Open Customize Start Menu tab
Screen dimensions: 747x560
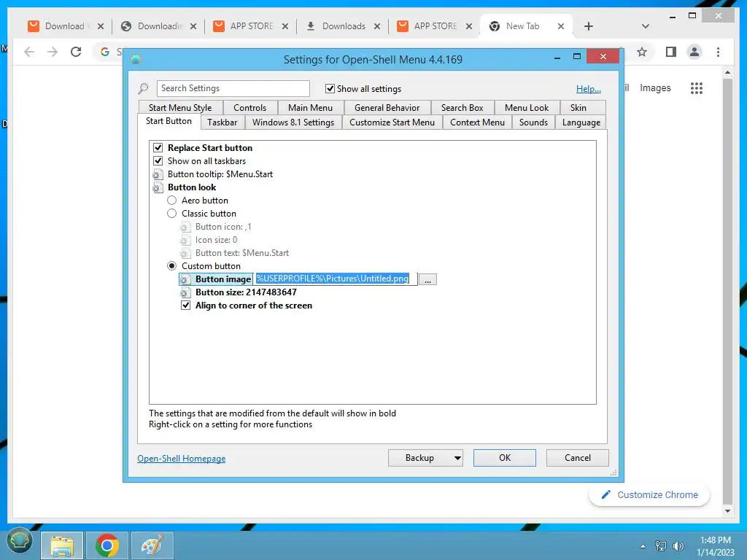(392, 122)
